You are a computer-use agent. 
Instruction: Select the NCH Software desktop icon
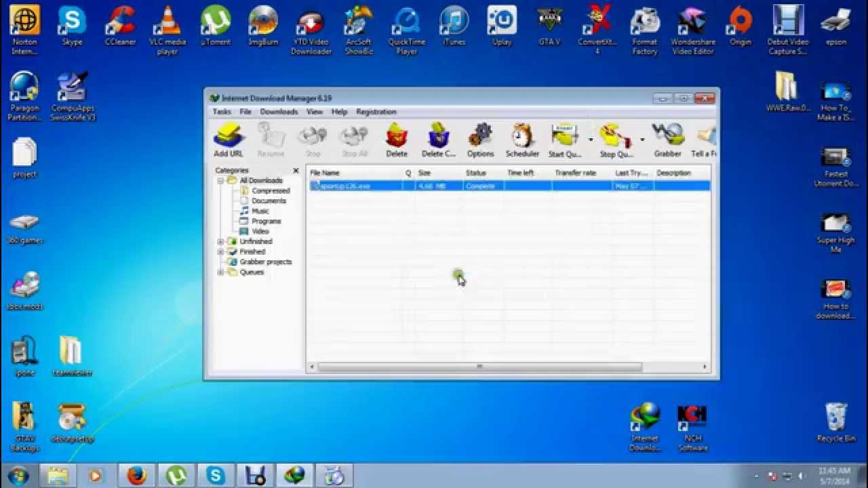point(692,428)
